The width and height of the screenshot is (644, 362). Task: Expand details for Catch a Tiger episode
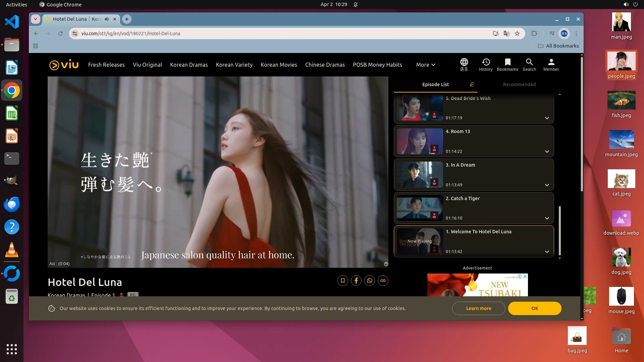pyautogui.click(x=547, y=218)
